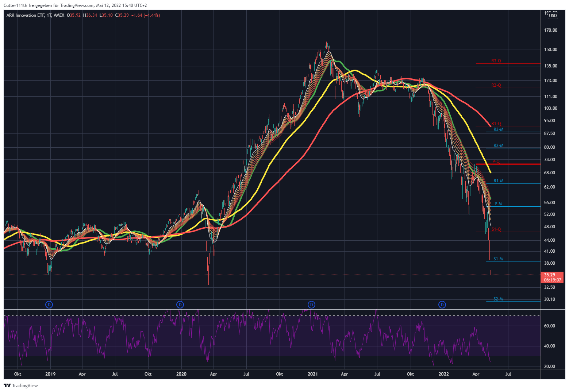Click 123.00 on the price axis
Screen dimensions: 569x392
(x=551, y=81)
